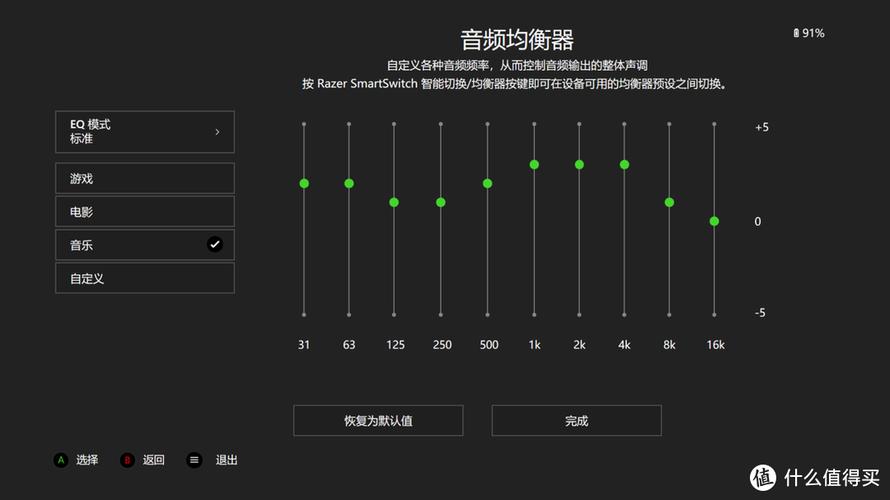Click the 返回 label
Screen dimensions: 890x500
(x=153, y=460)
